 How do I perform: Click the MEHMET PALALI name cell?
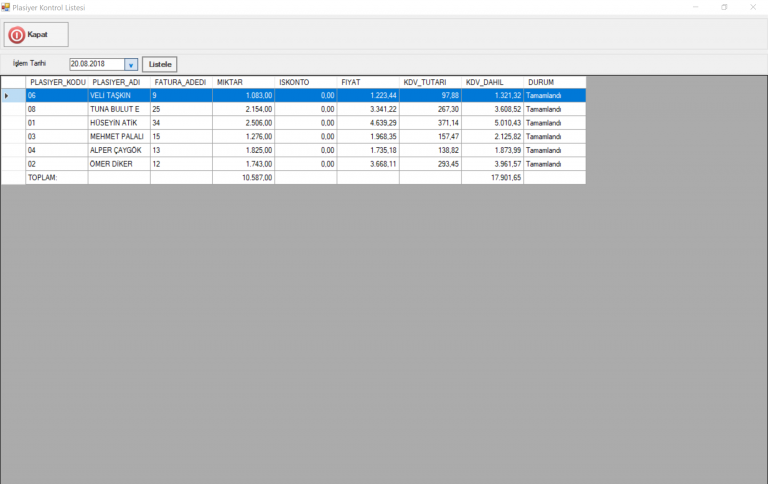tap(118, 136)
